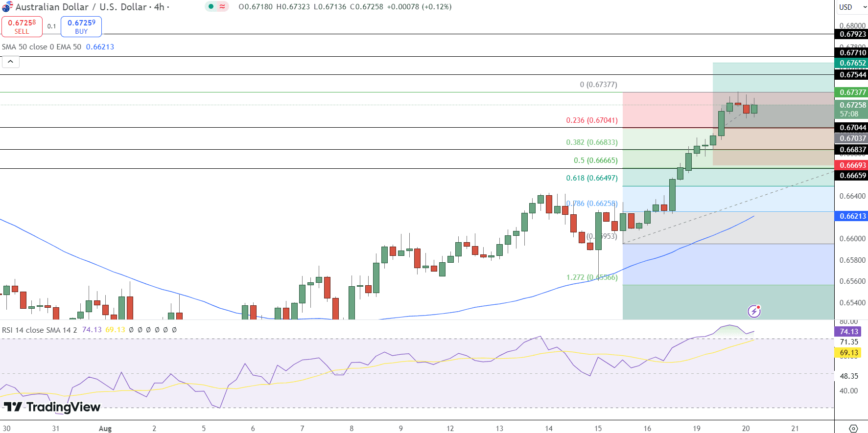This screenshot has height=433, width=868.
Task: Click the 0.67044 price axis label
Action: [851, 128]
